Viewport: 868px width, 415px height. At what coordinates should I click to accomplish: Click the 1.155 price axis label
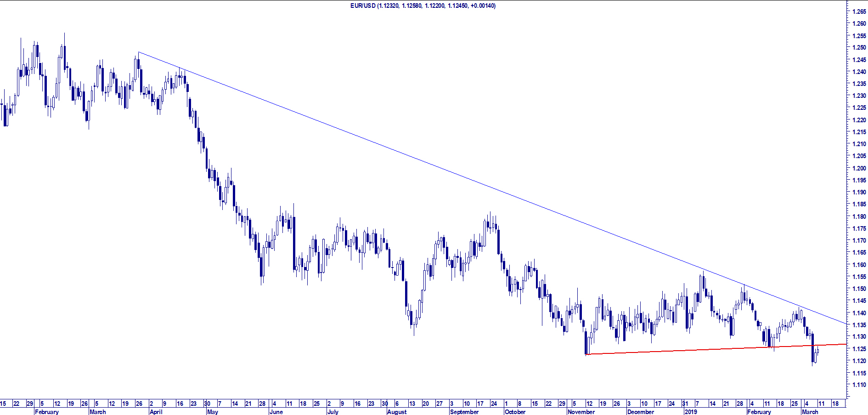tap(859, 277)
